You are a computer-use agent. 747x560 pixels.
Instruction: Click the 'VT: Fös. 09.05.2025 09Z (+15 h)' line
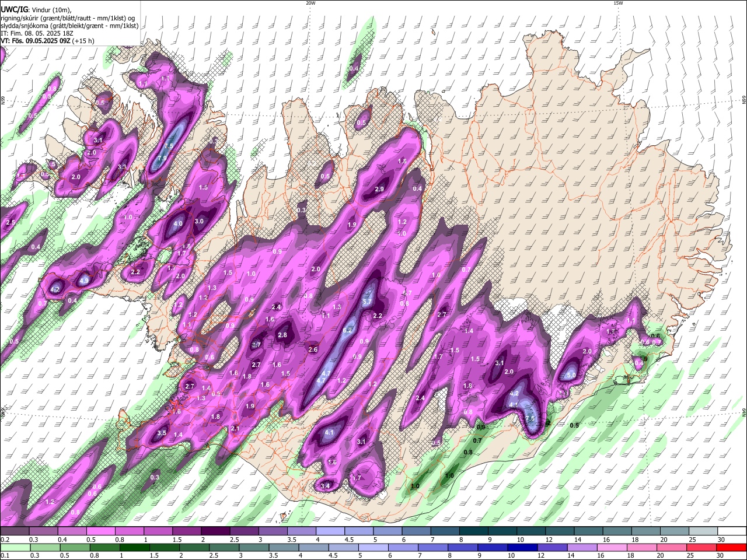(47, 41)
